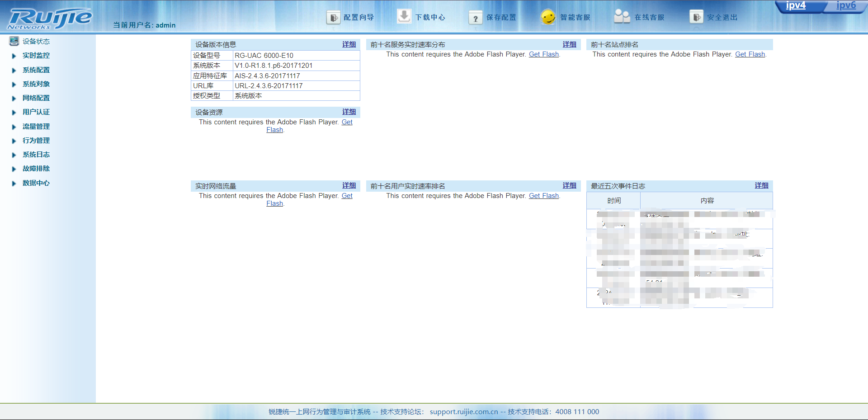Open the 系统对象 menu label
Image resolution: width=868 pixels, height=420 pixels.
(36, 84)
